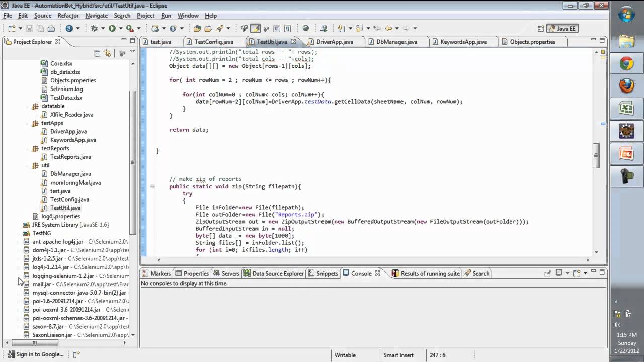The image size is (644, 362).
Task: Open the Navigate menu
Action: click(x=96, y=16)
